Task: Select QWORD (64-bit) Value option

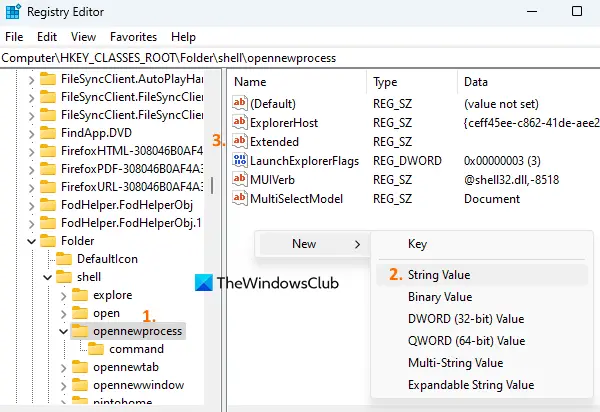Action: [482, 340]
